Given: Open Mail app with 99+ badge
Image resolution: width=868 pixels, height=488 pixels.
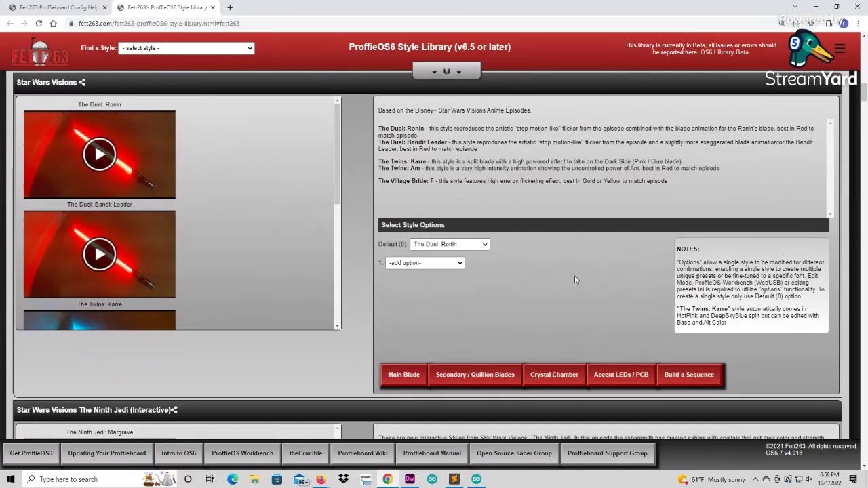Looking at the screenshot, I should 300,479.
